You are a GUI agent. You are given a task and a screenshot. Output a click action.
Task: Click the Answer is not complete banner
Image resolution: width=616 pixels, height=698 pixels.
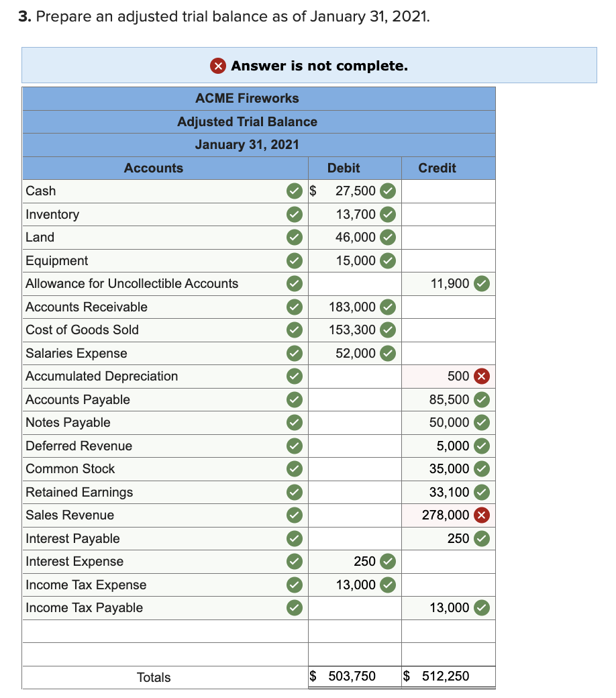pyautogui.click(x=308, y=66)
